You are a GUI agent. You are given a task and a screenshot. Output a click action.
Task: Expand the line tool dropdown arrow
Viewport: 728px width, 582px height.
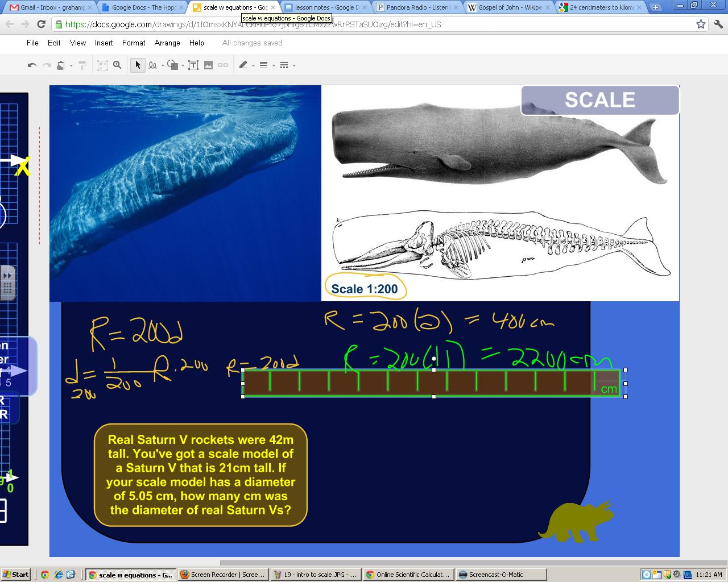(163, 66)
